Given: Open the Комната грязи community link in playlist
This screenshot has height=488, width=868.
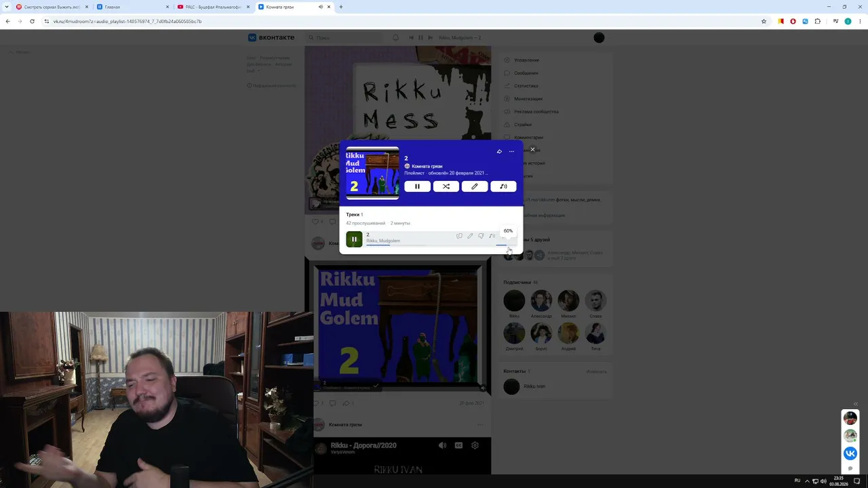Looking at the screenshot, I should [427, 166].
